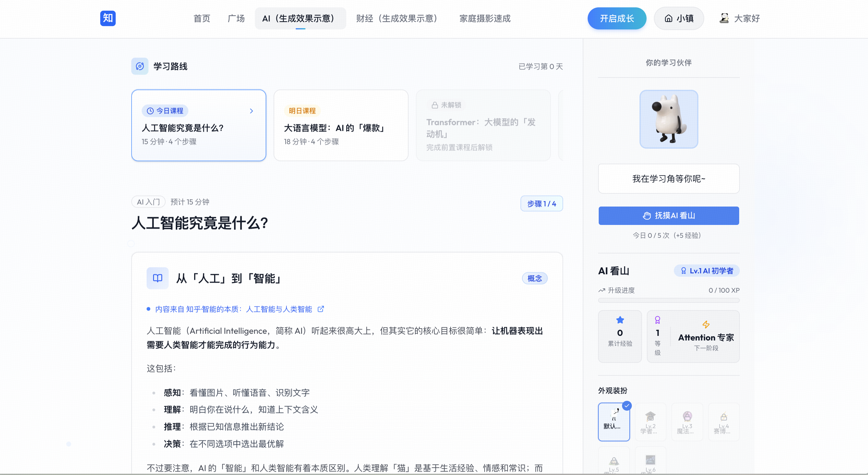Select the 默认 default outfit
The image size is (868, 475).
click(x=614, y=422)
